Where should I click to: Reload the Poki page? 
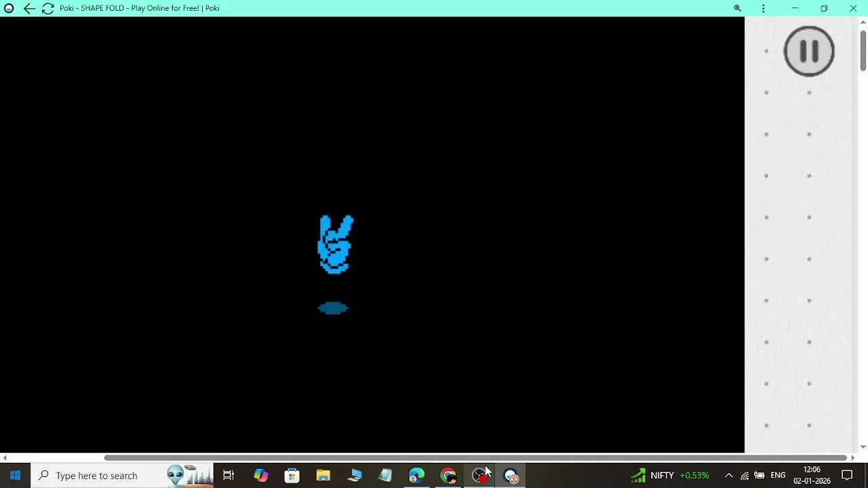tap(47, 8)
